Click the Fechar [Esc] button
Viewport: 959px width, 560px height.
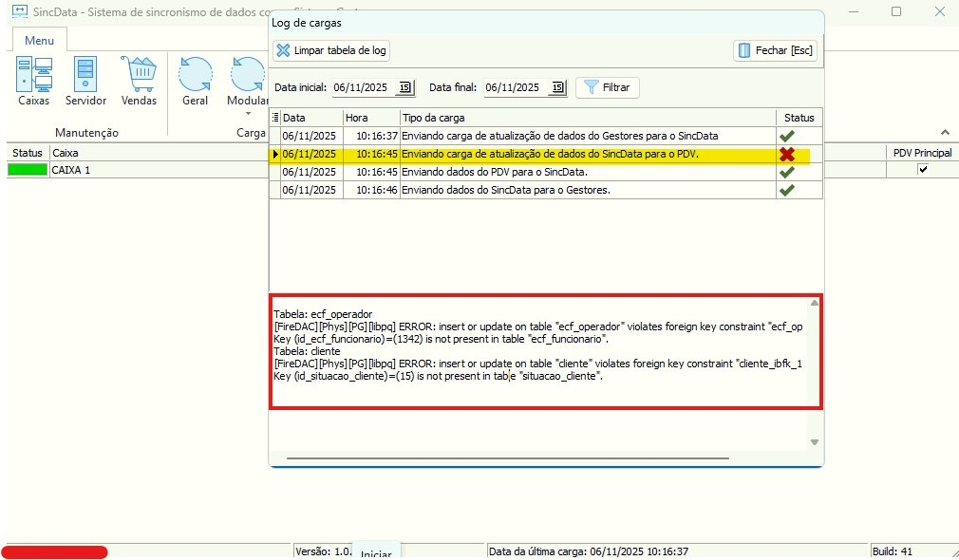(x=775, y=50)
